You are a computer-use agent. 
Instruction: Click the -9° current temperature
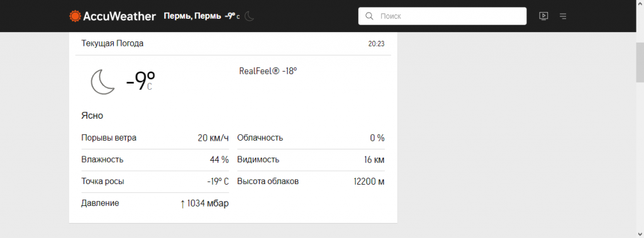click(141, 80)
